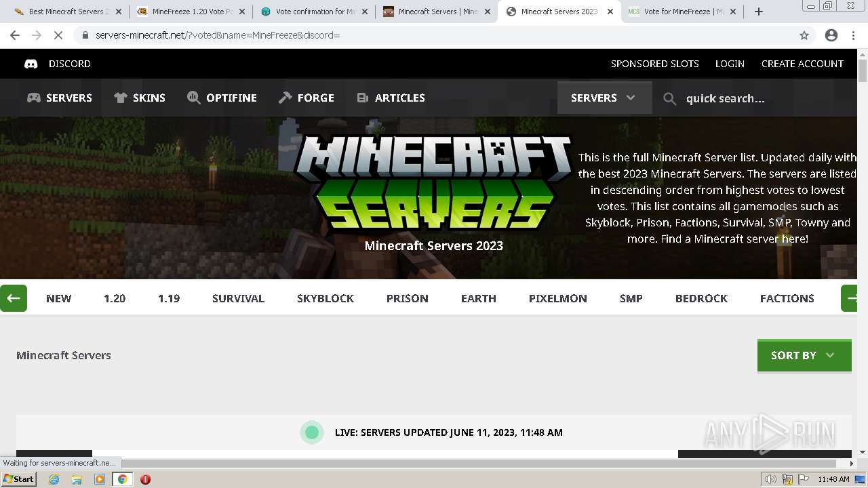868x488 pixels.
Task: Open the Articles section
Action: coord(391,98)
